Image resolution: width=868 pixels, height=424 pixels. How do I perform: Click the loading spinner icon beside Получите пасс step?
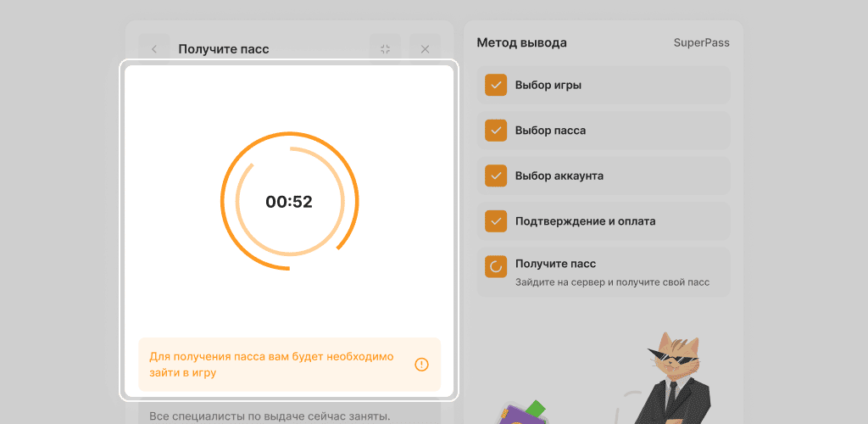(x=496, y=266)
